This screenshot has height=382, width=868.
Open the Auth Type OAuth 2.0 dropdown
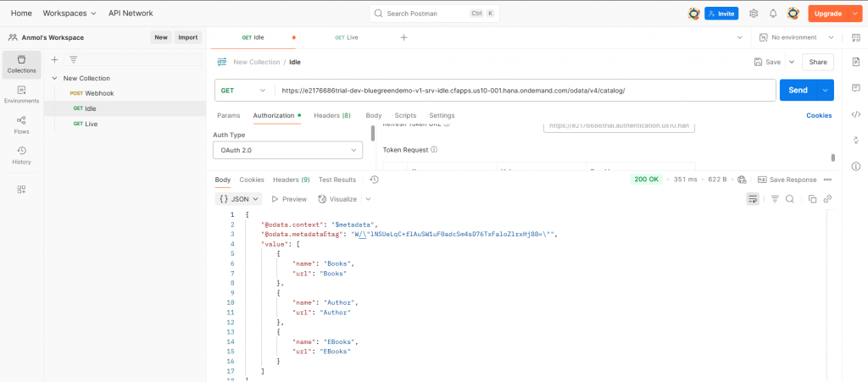288,150
